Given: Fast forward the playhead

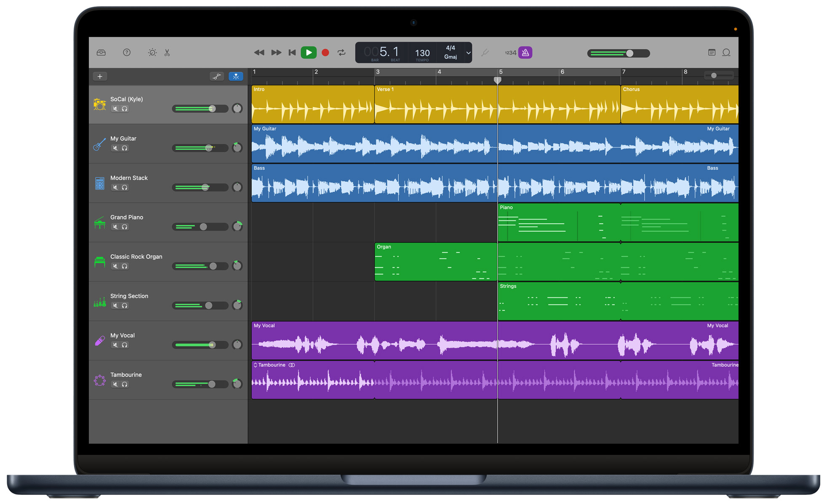Looking at the screenshot, I should click(x=276, y=53).
